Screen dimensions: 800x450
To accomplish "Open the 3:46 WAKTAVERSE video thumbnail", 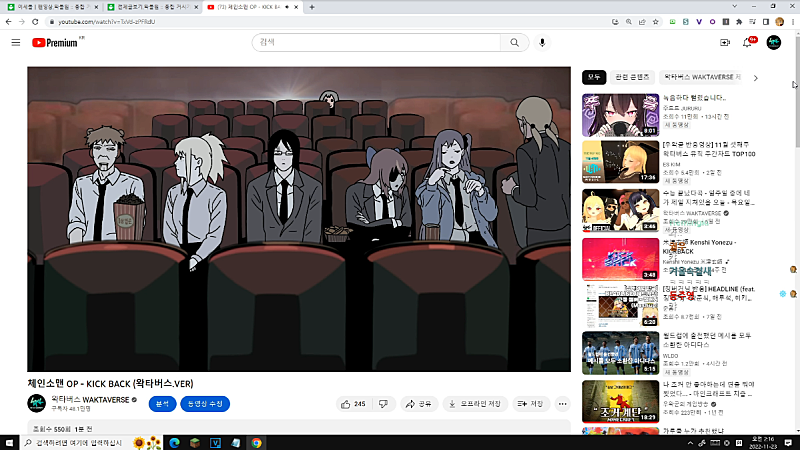I will 620,210.
